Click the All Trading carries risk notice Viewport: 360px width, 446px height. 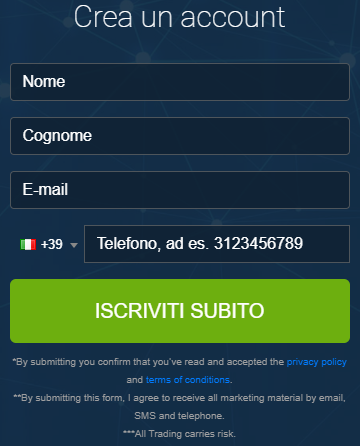pyautogui.click(x=179, y=434)
